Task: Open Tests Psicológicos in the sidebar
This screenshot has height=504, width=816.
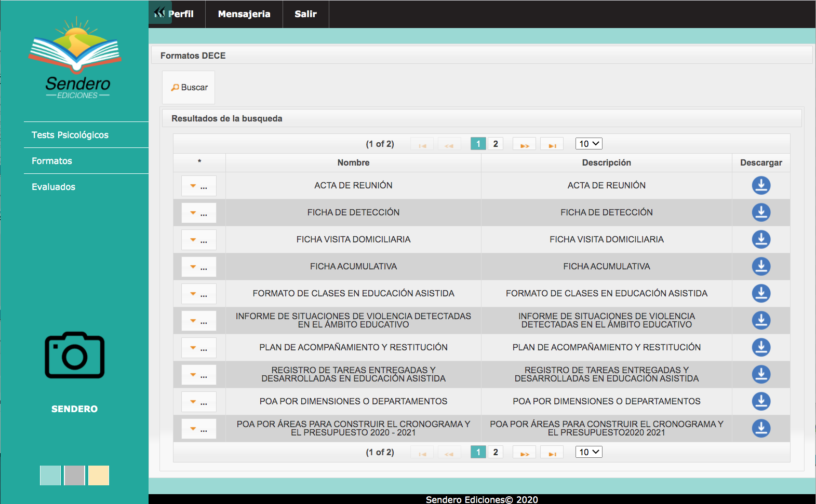Action: [70, 135]
